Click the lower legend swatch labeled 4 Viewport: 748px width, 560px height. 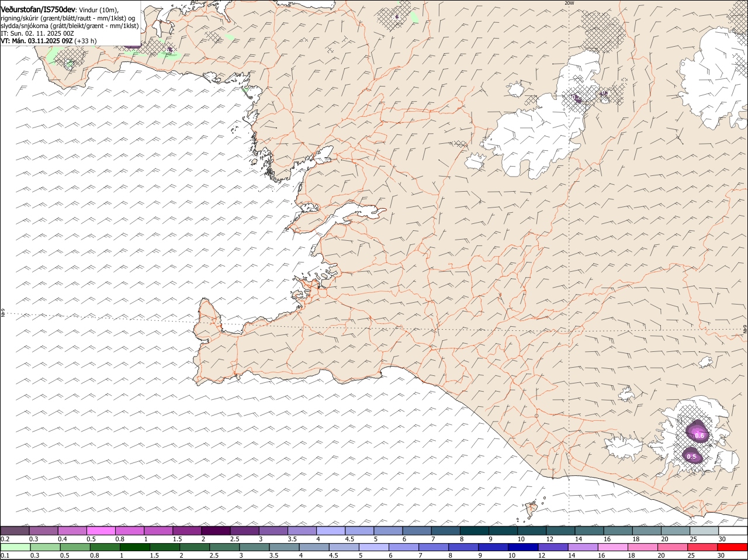click(314, 547)
